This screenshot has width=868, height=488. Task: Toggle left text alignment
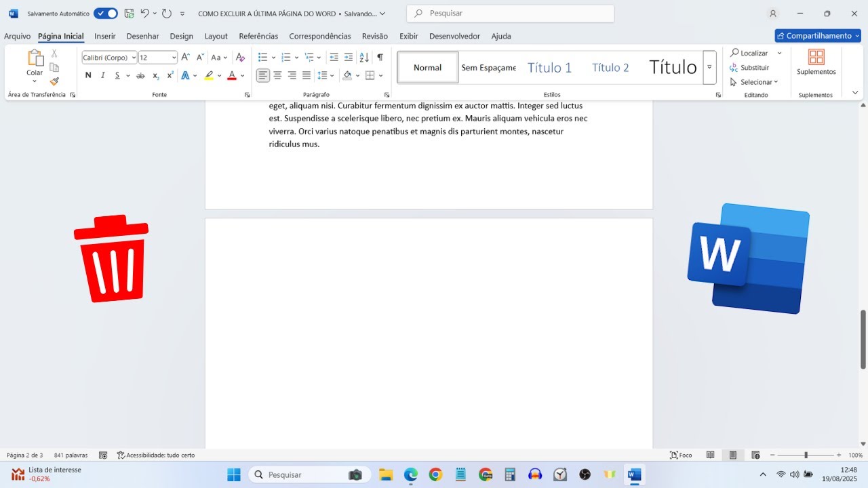coord(263,75)
